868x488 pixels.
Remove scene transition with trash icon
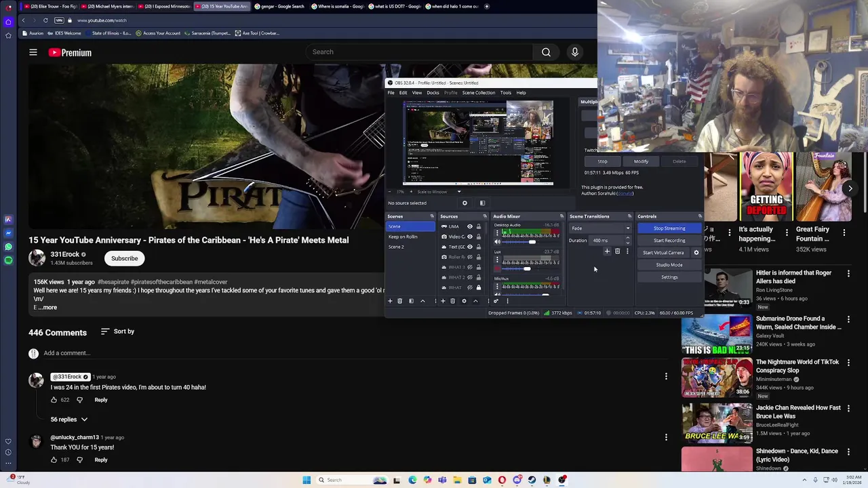point(617,251)
